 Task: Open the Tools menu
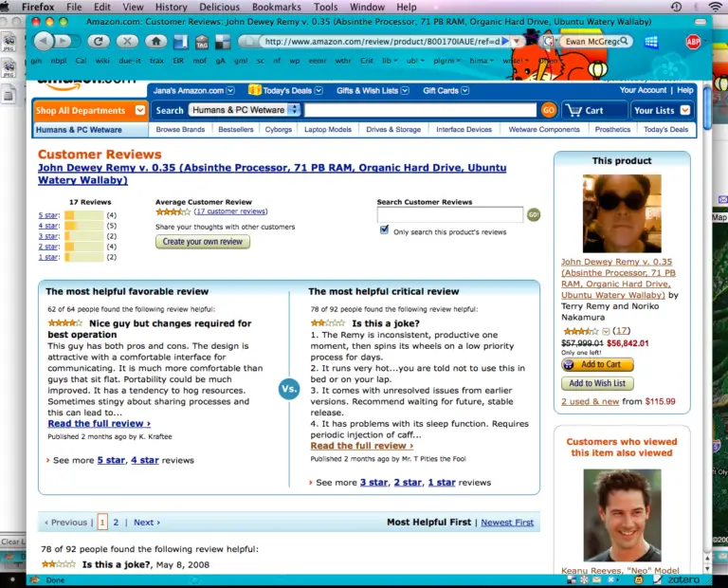click(325, 7)
